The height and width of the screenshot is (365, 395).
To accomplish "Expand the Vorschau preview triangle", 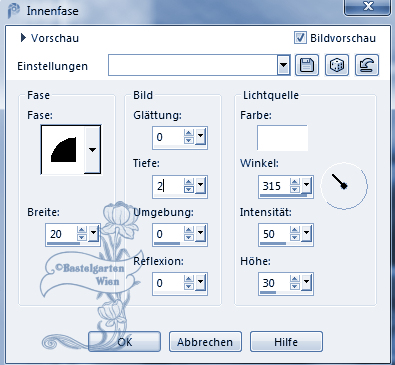I will (x=23, y=38).
